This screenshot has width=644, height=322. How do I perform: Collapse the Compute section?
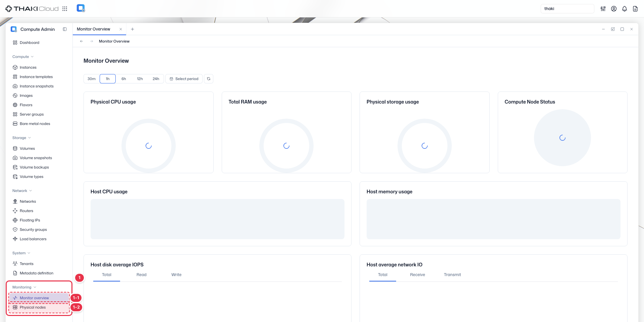[23, 57]
